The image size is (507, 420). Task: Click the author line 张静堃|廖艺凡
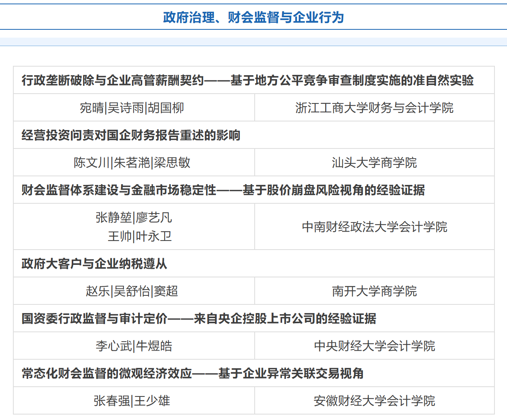click(134, 217)
